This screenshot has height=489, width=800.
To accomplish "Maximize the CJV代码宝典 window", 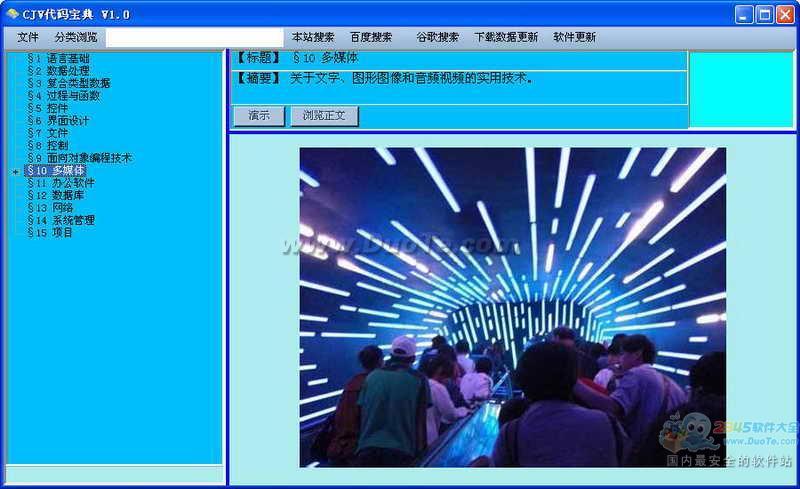I will tap(765, 14).
